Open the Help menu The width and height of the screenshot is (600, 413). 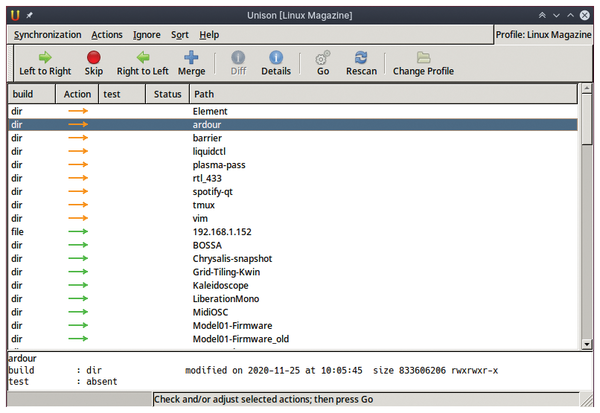point(209,35)
